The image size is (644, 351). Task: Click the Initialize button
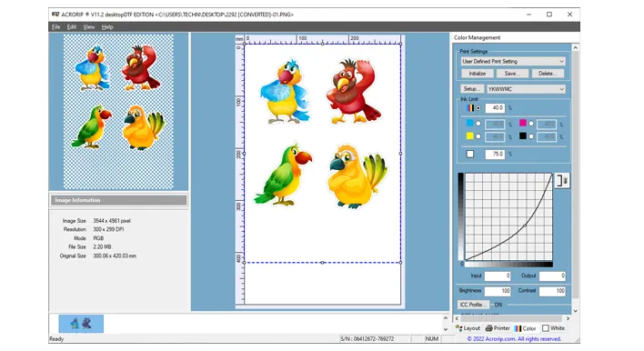tap(478, 74)
